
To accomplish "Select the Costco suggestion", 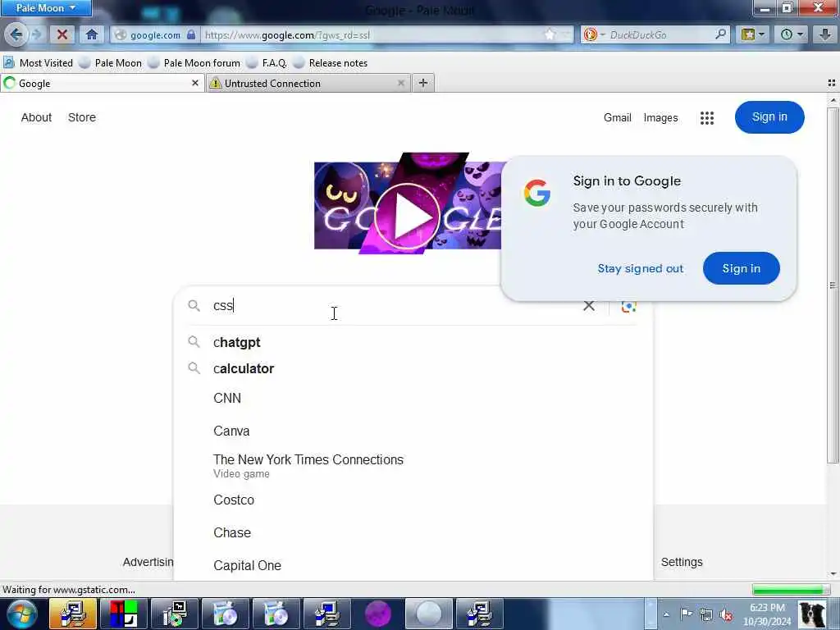I will [x=413, y=500].
